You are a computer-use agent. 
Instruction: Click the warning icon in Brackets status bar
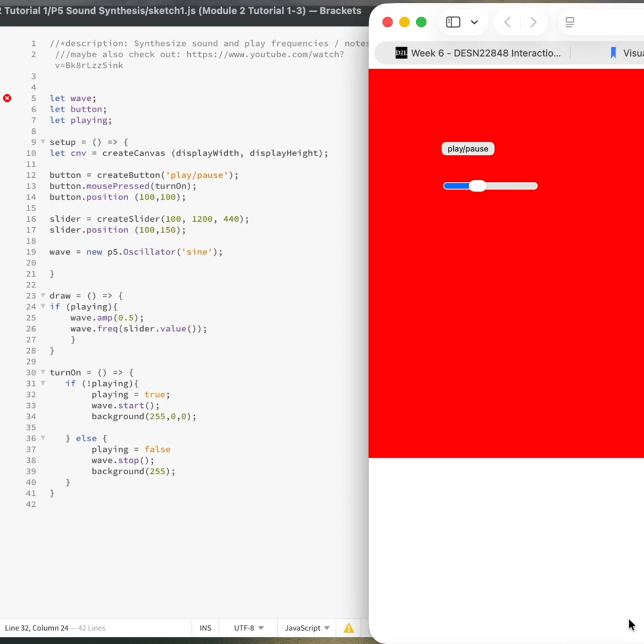tap(349, 628)
